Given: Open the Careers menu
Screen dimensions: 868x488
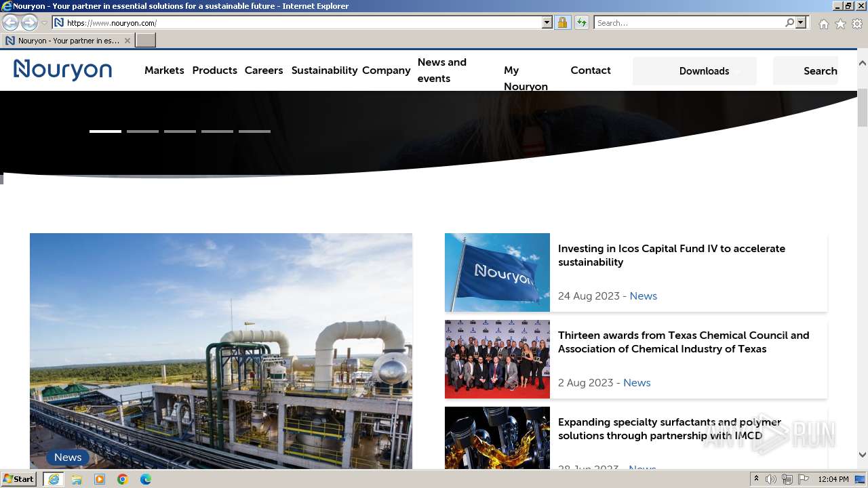Looking at the screenshot, I should pos(264,70).
